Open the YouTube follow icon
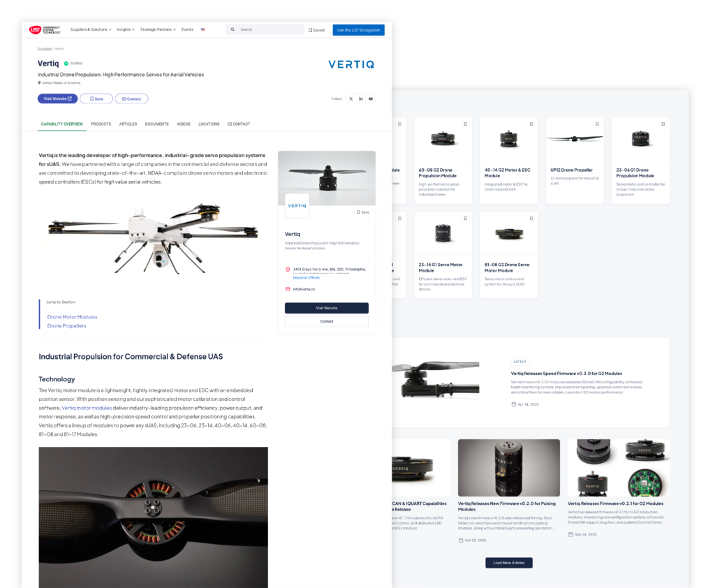 point(371,98)
